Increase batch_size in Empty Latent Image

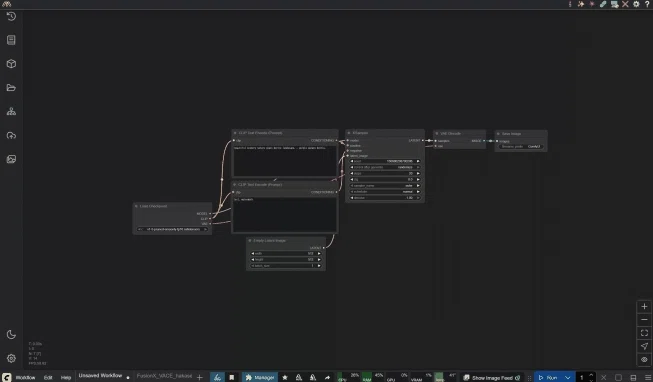pos(319,266)
